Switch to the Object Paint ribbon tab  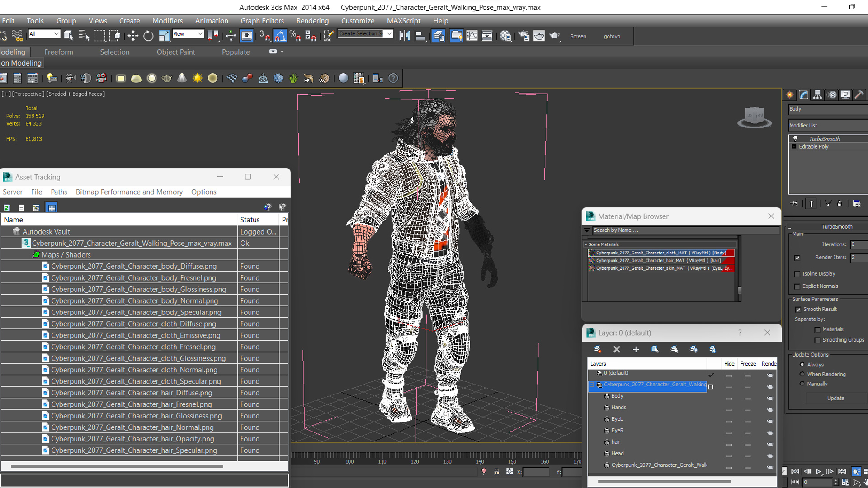pos(176,52)
